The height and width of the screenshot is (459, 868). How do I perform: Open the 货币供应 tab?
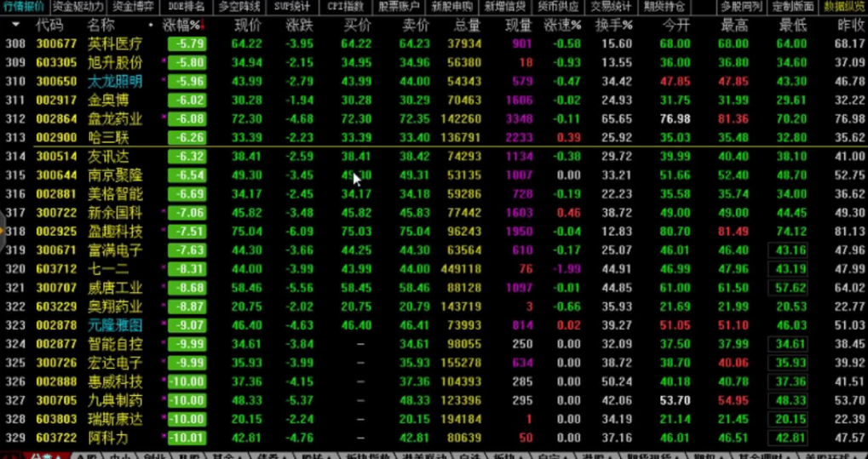[559, 7]
